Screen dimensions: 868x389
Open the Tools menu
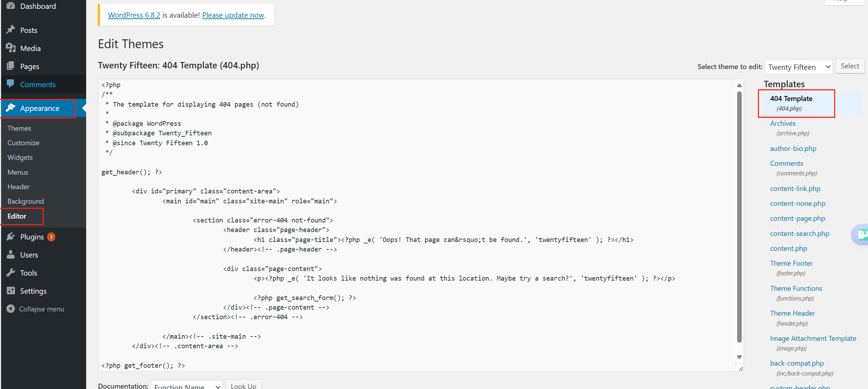click(x=28, y=273)
